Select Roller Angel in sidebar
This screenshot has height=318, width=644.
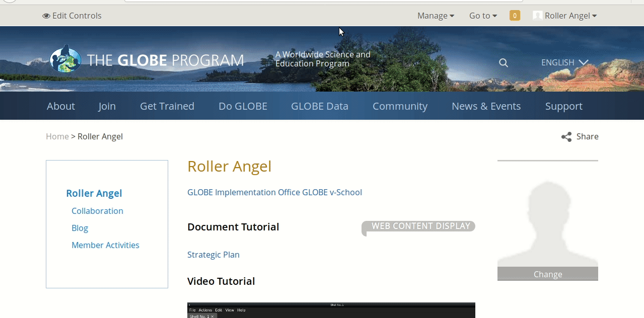coord(94,193)
